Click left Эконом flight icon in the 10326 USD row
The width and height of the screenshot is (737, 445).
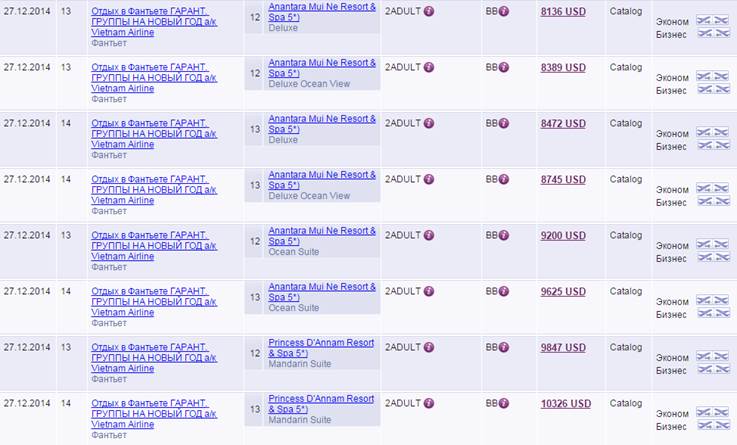point(702,413)
